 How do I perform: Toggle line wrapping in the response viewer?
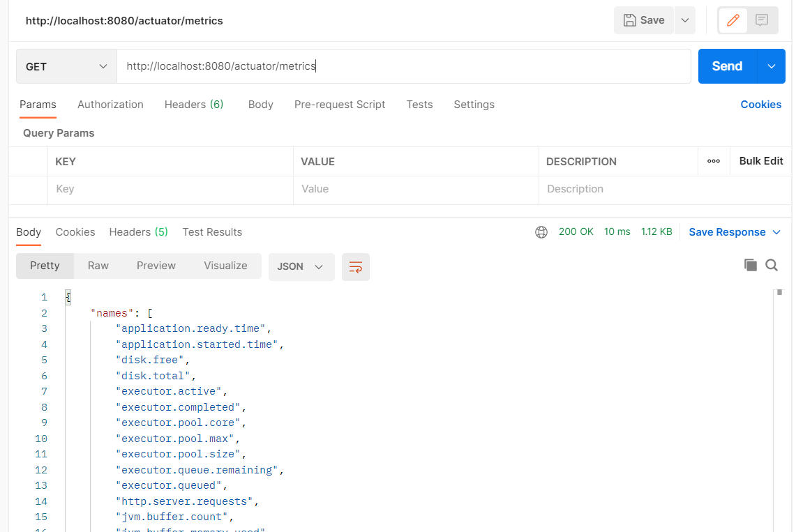(x=356, y=267)
